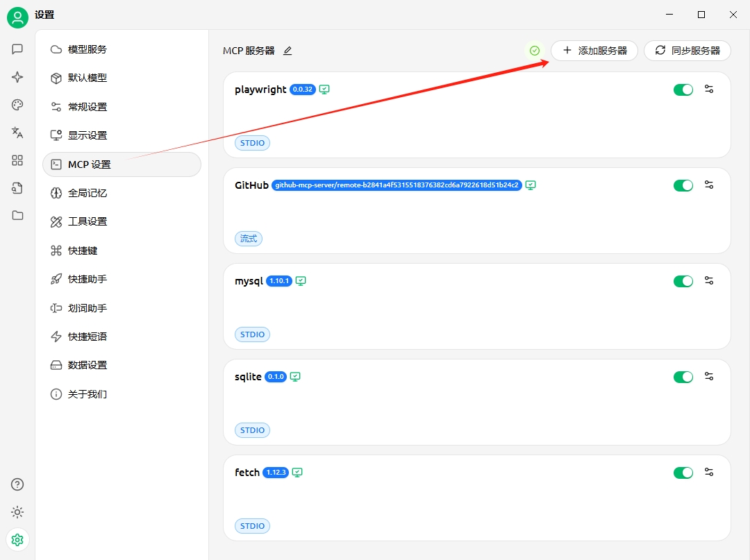Open 数据设置 page
The width and height of the screenshot is (750, 560).
[122, 366]
